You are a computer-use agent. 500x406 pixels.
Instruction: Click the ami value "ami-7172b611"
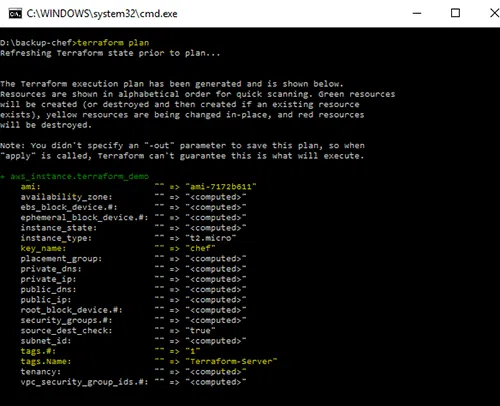[x=221, y=187]
